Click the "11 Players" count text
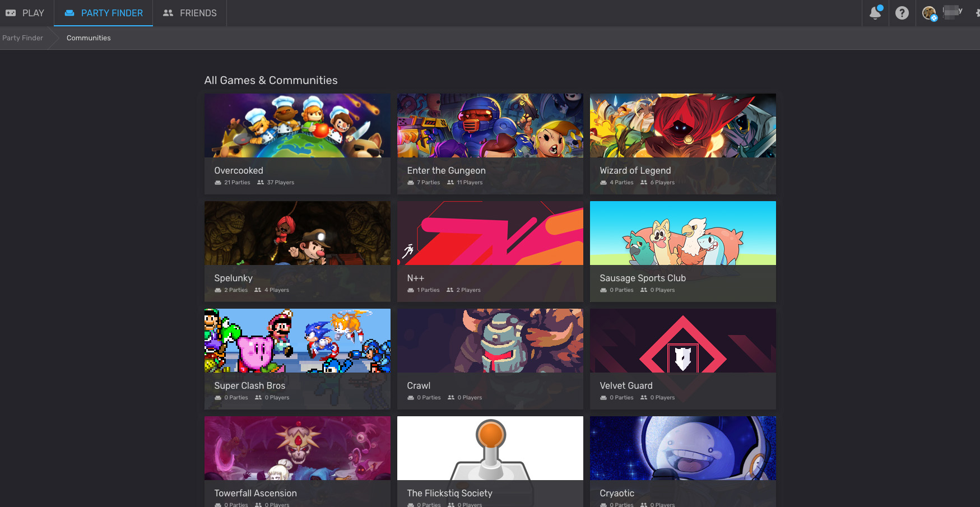 pos(470,183)
